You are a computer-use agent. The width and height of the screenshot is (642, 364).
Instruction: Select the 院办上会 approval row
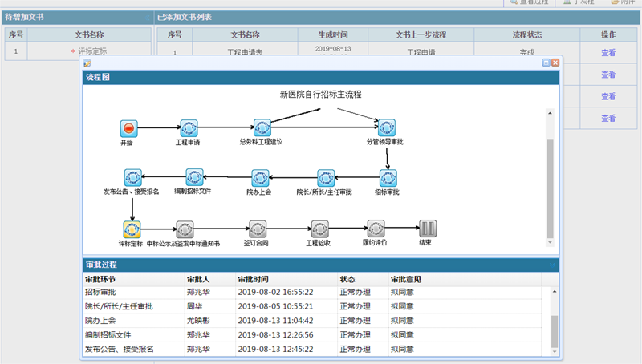312,321
